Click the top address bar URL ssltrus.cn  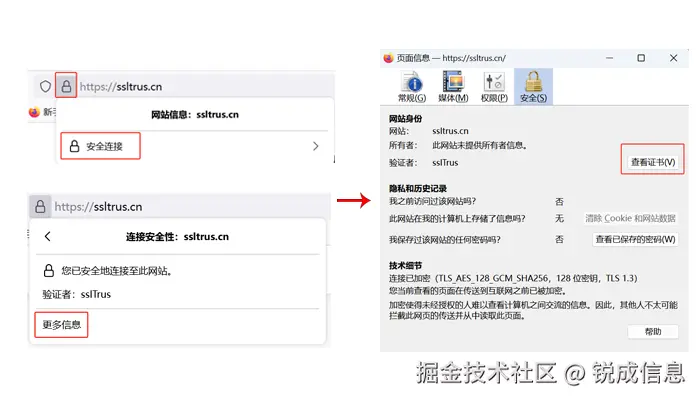click(121, 87)
